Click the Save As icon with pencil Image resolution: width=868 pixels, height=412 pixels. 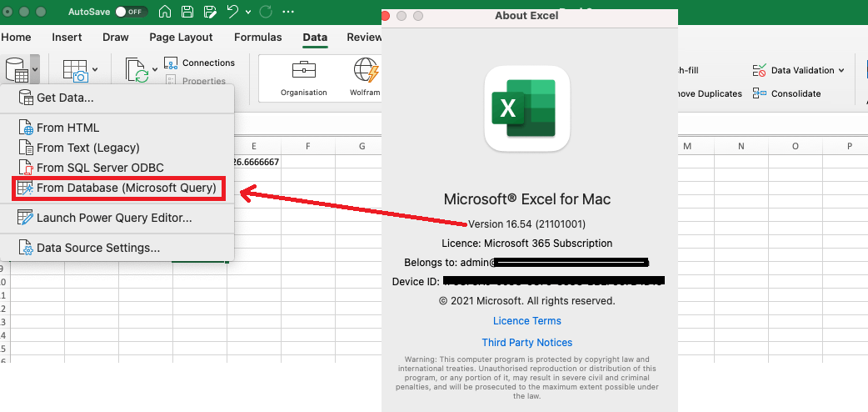click(211, 12)
